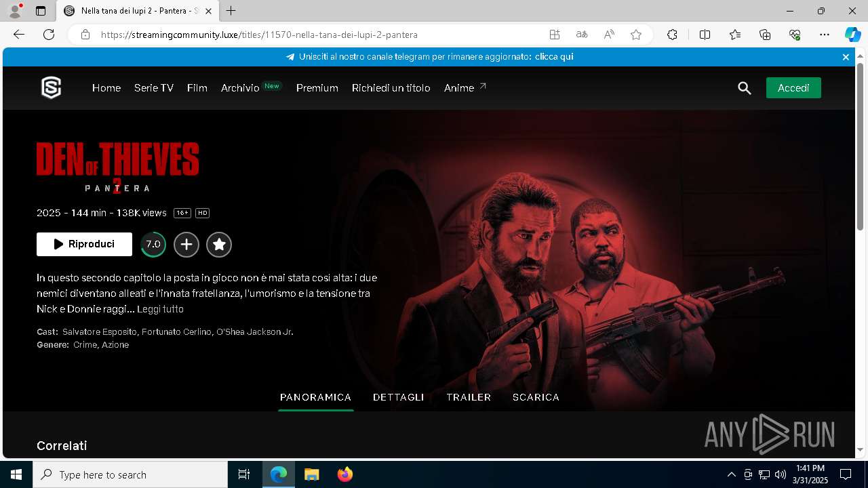Open Collections icon in toolbar
Image resolution: width=868 pixels, height=488 pixels.
pyautogui.click(x=765, y=35)
